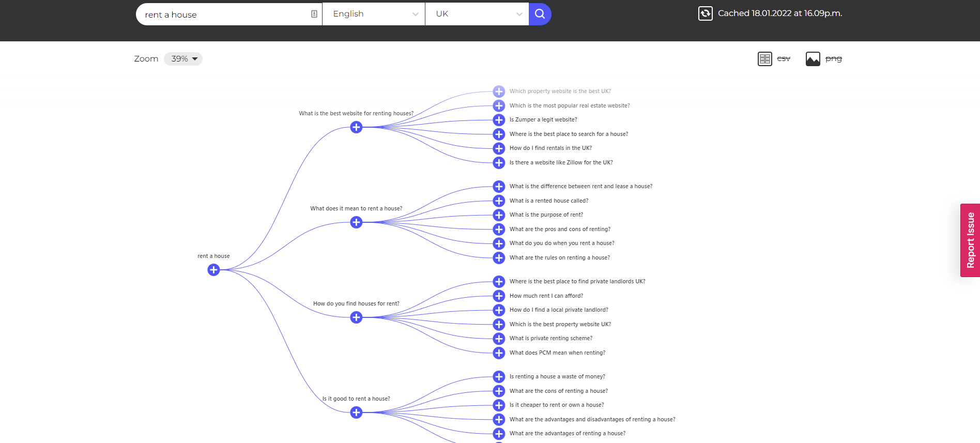Viewport: 980px width, 443px height.
Task: Click the 'What are the rules on renting a house?' text
Action: click(x=560, y=258)
